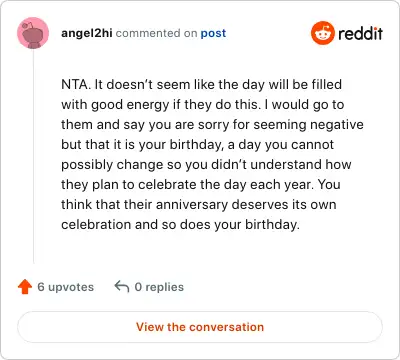Click the reddit wordmark text
Image resolution: width=400 pixels, height=360 pixels.
(360, 33)
